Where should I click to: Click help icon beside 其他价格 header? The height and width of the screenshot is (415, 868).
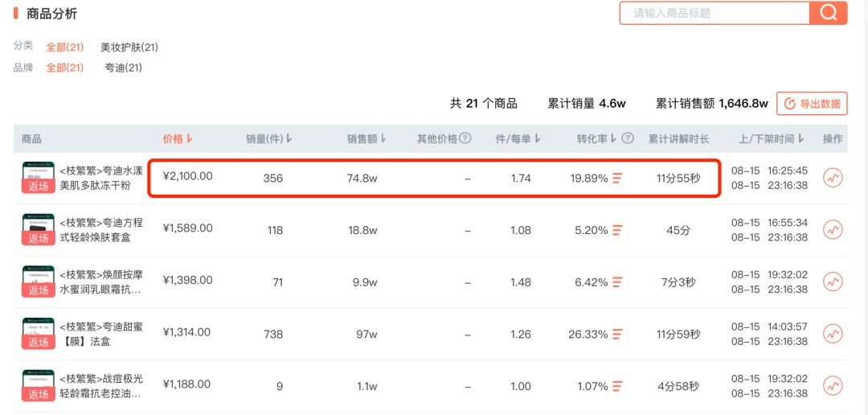click(465, 138)
